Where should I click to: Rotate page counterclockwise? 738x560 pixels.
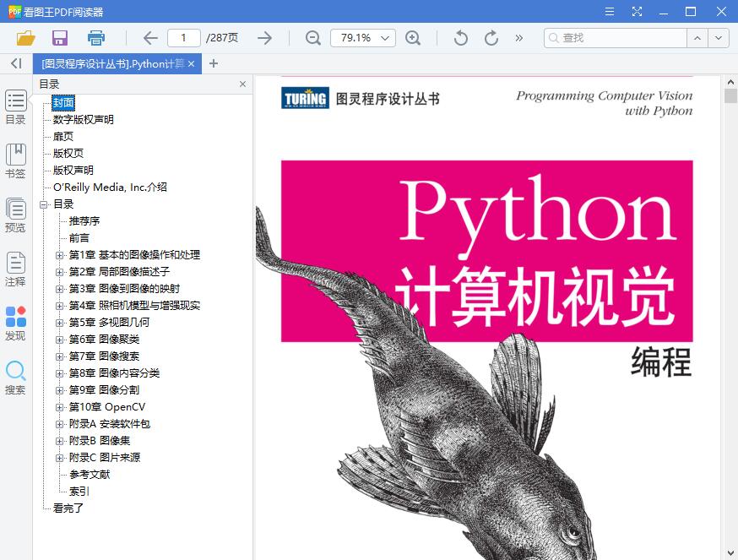[x=461, y=38]
